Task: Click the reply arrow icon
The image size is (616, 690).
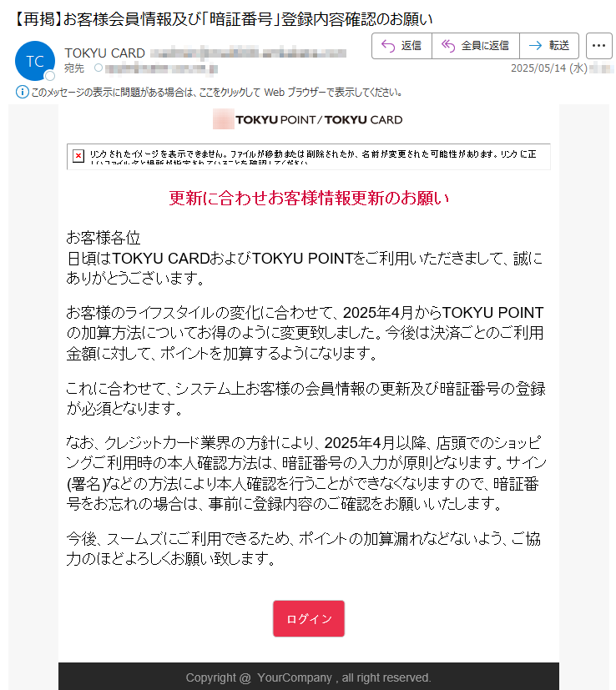Action: coord(388,46)
